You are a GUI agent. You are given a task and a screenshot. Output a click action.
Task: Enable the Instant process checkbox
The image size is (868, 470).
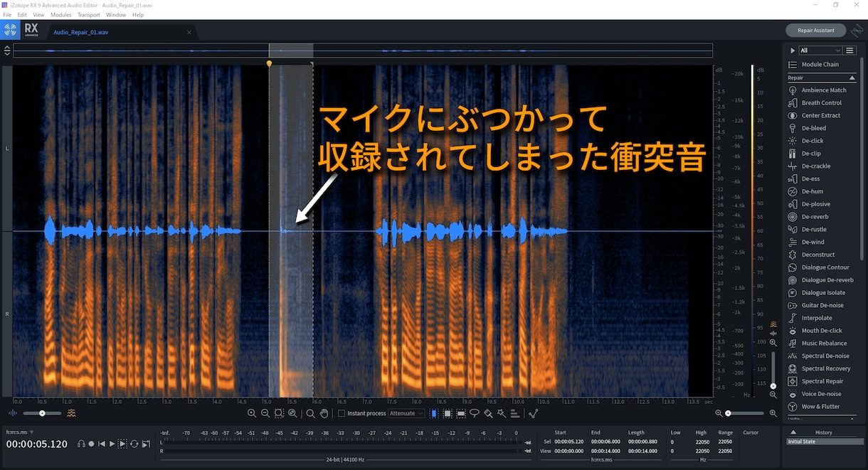tap(342, 413)
